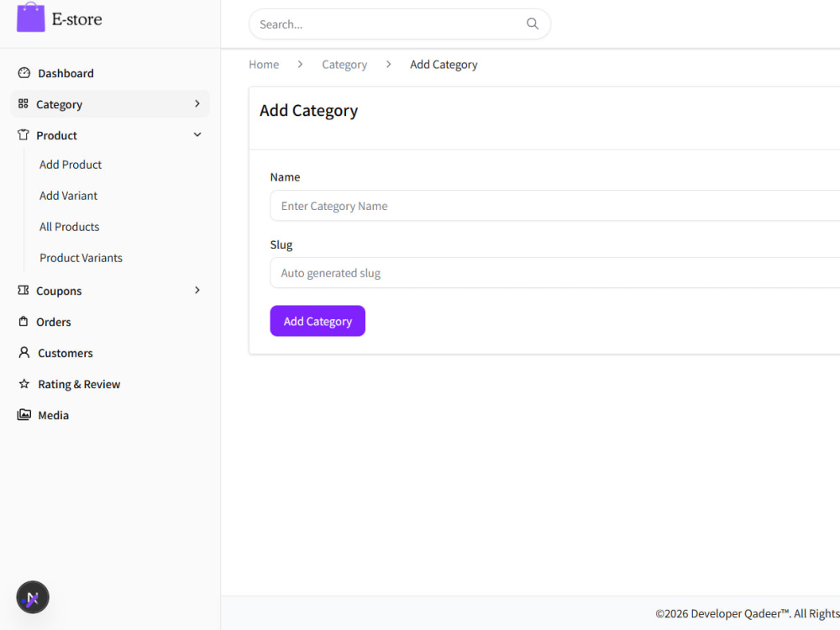Click the Name field label

click(x=285, y=176)
